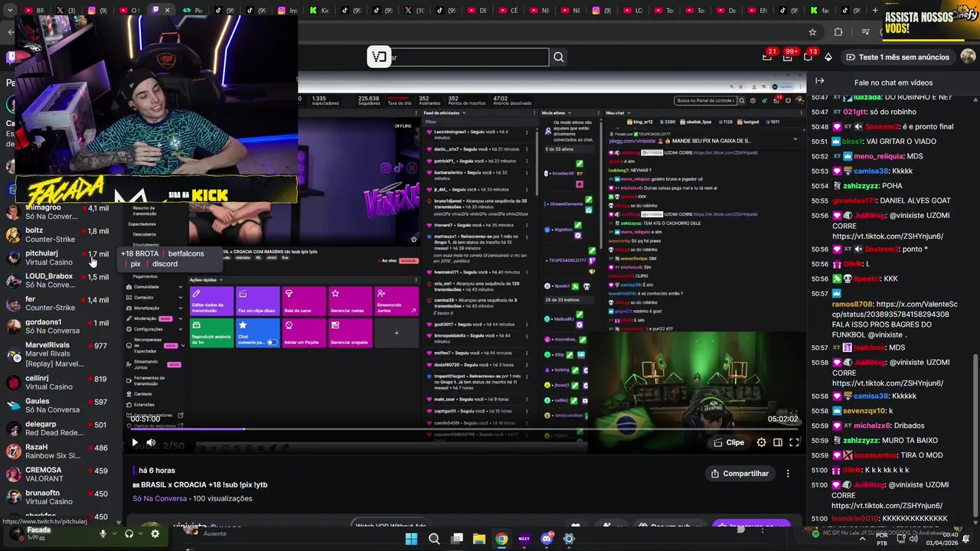Open the NEXT app on taskbar
Screen dimensions: 980x551
[524, 539]
